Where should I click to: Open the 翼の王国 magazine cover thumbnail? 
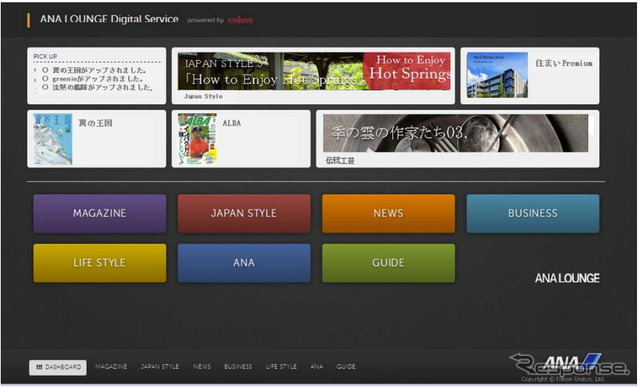click(53, 139)
